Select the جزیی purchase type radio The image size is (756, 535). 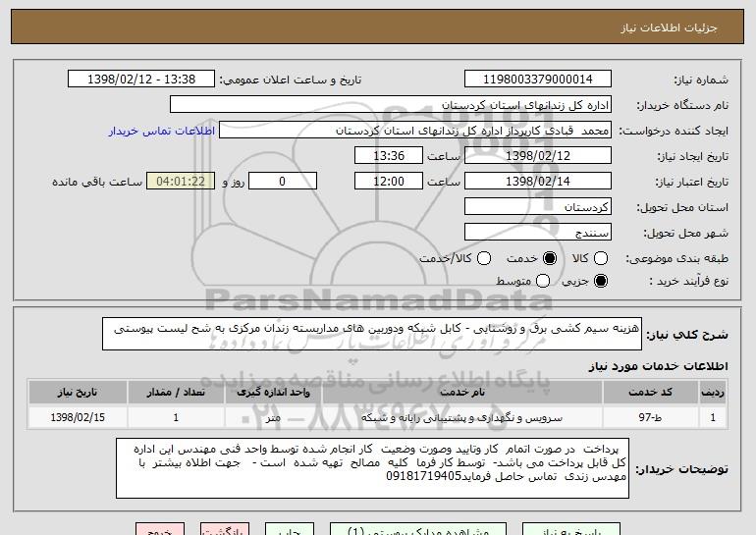pyautogui.click(x=601, y=281)
